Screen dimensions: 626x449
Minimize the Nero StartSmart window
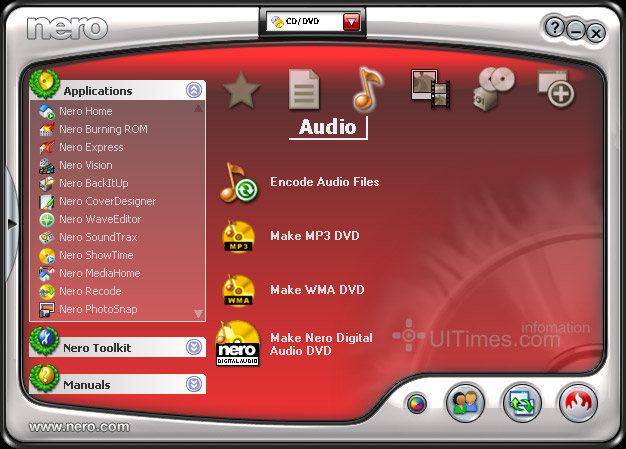[575, 30]
